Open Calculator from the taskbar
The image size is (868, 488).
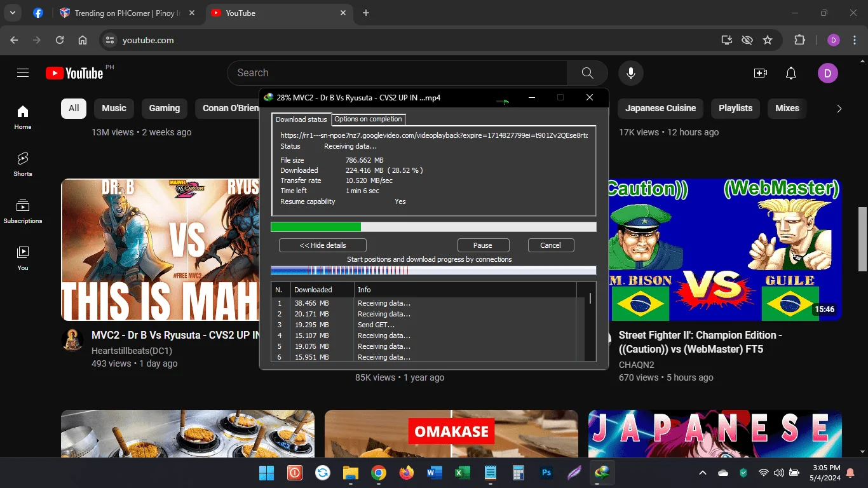pyautogui.click(x=518, y=473)
